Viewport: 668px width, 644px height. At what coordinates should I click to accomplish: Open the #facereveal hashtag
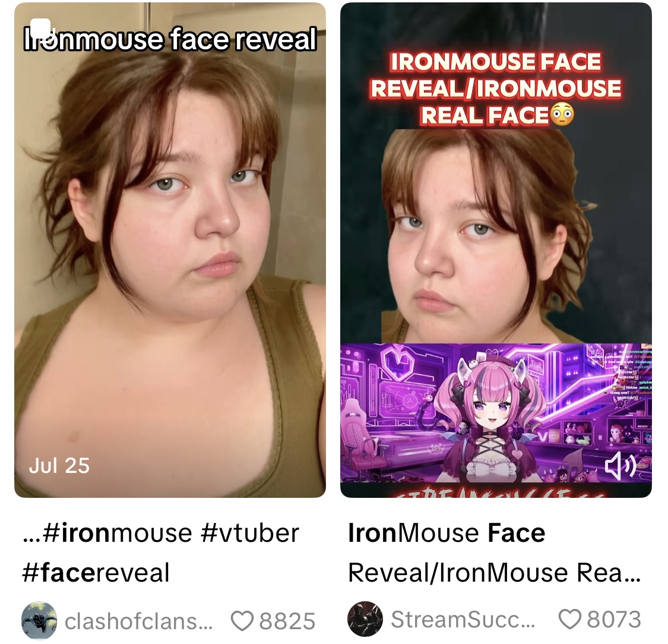(x=96, y=572)
